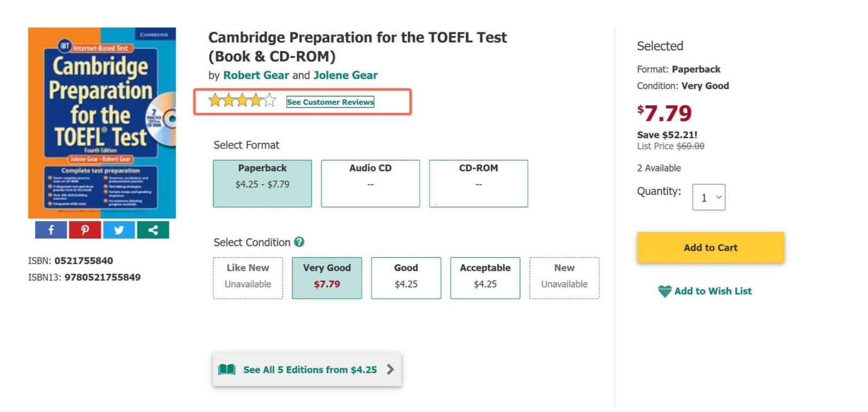Select the Acceptable condition option
This screenshot has width=868, height=412.
coord(485,278)
